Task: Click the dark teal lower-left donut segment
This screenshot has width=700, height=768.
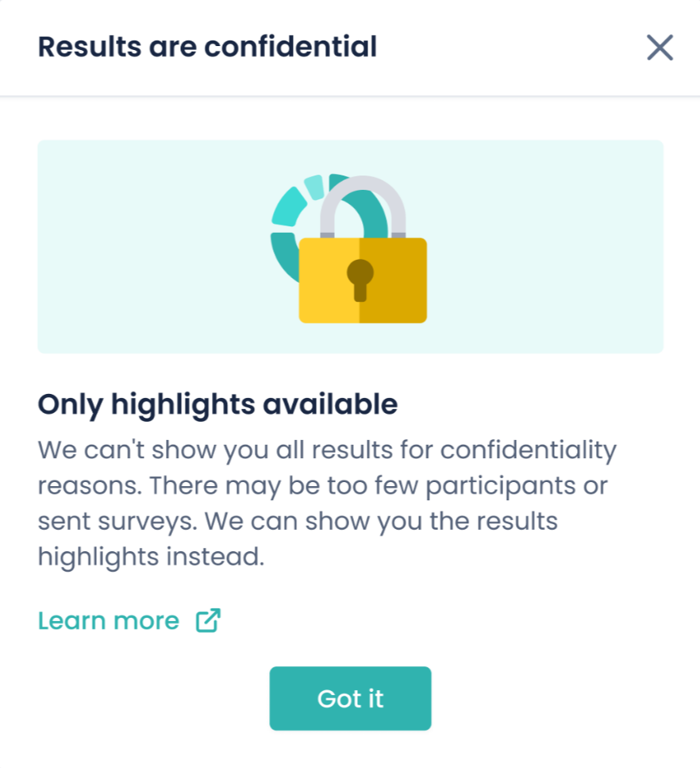Action: (285, 256)
